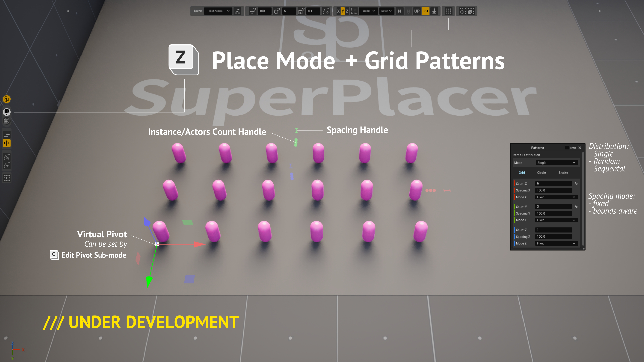Click the curve magnet snap icon
Screen dimensions: 644x362
326,11
